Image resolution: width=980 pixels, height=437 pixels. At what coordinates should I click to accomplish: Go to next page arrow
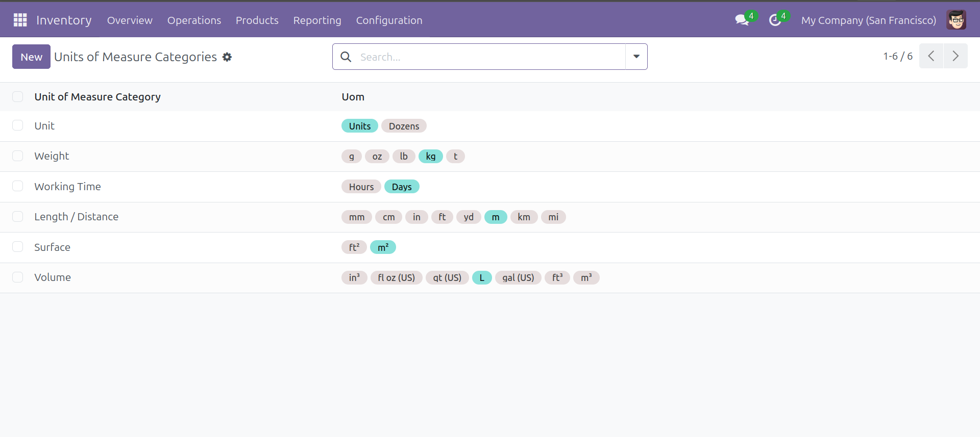(x=955, y=56)
